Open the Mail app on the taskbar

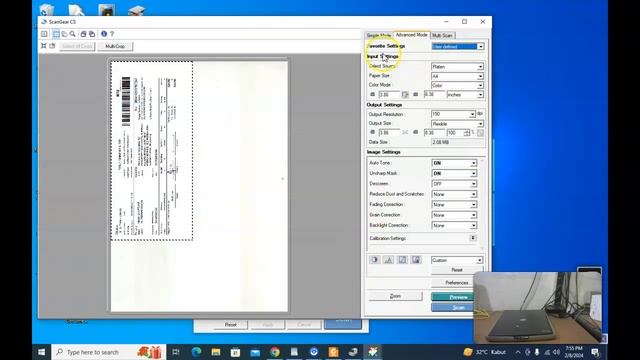click(x=255, y=352)
